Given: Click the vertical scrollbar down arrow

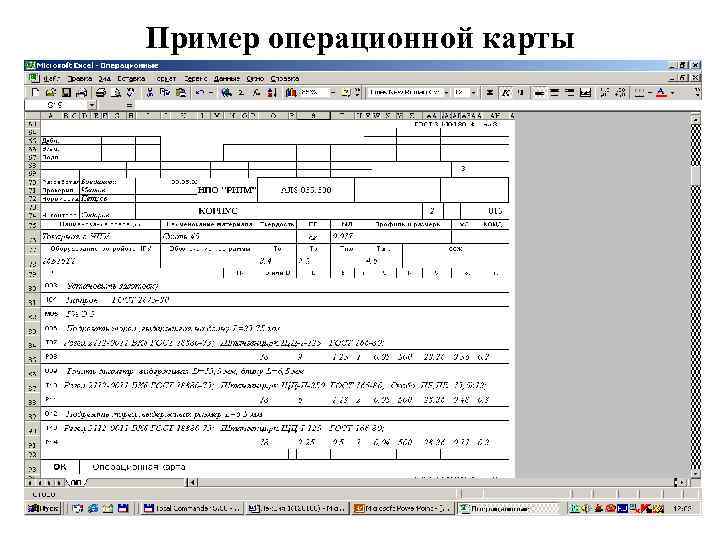Looking at the screenshot, I should coord(696,473).
